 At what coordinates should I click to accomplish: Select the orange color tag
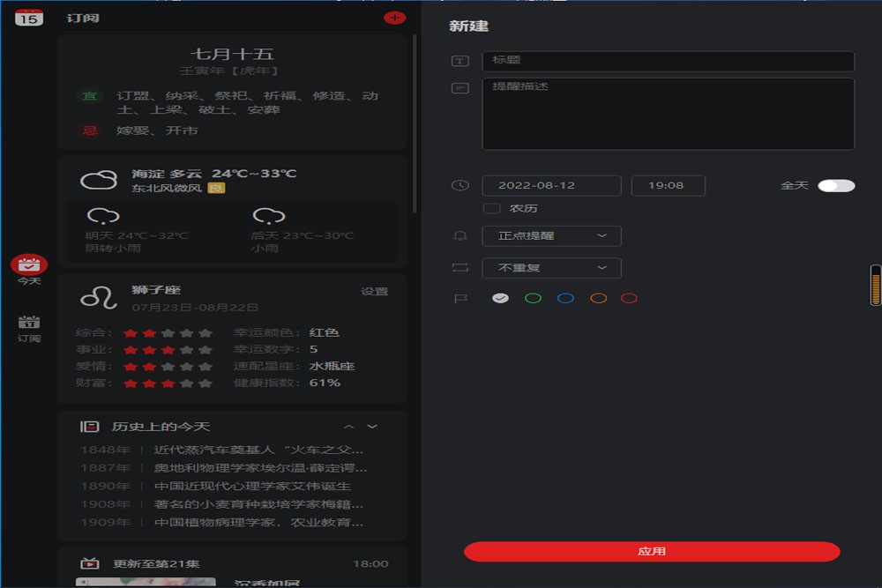coord(599,298)
